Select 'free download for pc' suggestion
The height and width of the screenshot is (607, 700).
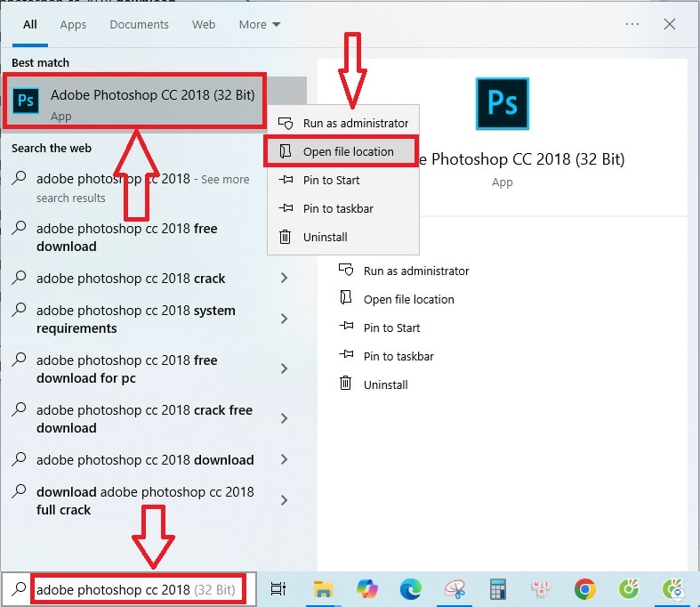(x=127, y=369)
